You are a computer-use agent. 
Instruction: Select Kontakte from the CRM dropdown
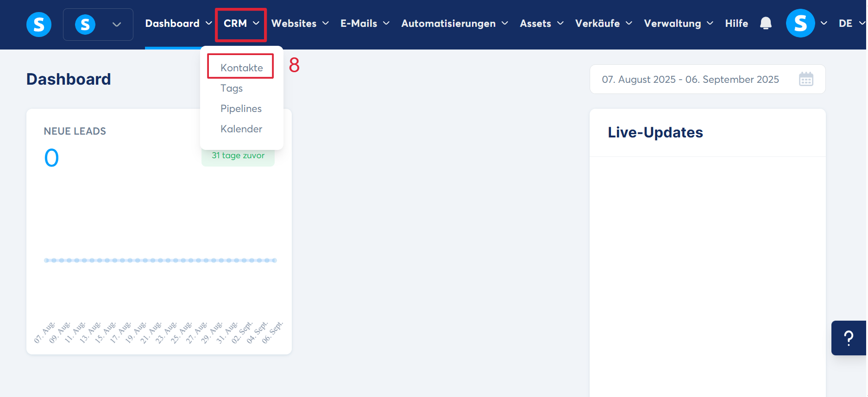[241, 68]
